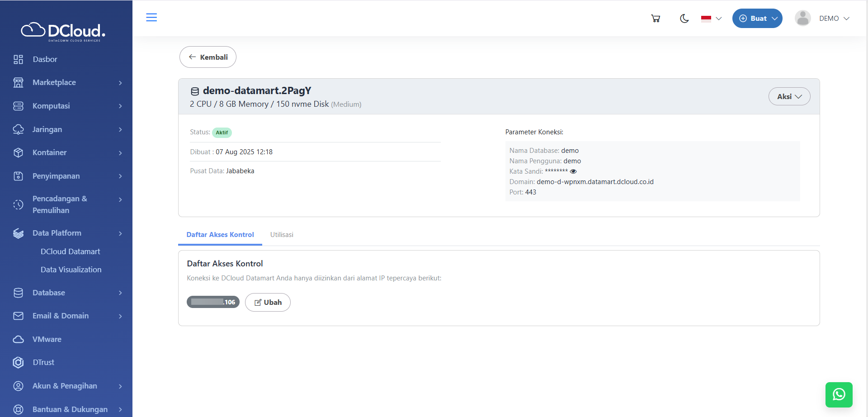This screenshot has width=868, height=417.
Task: Open the shopping cart
Action: point(656,19)
